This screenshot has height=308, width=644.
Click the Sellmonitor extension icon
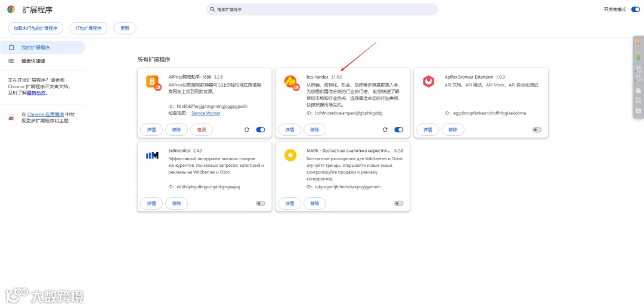coord(152,155)
